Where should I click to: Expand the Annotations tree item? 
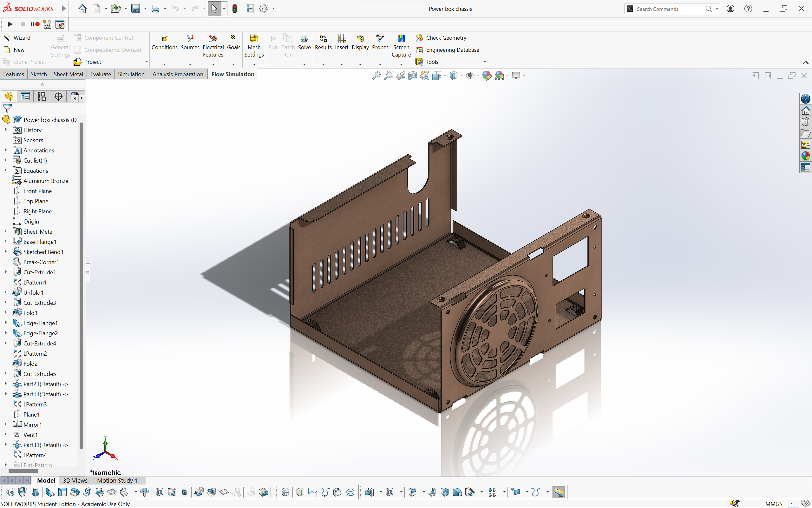point(6,150)
